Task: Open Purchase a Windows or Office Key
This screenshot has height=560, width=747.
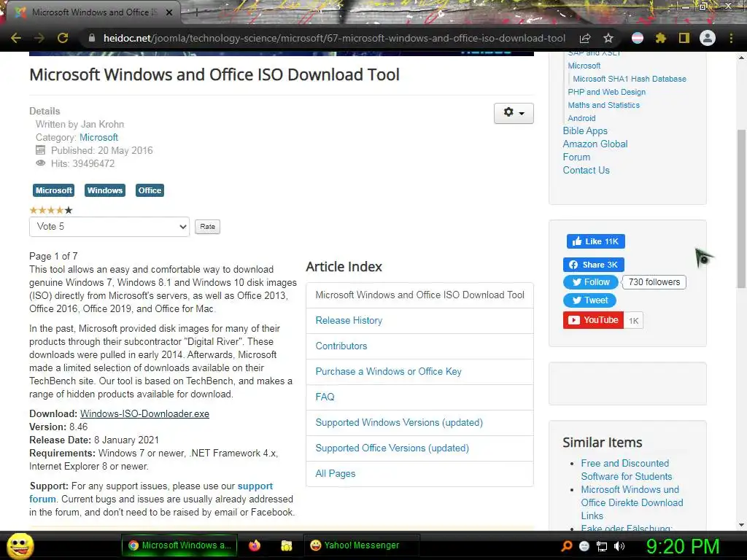Action: [x=388, y=371]
